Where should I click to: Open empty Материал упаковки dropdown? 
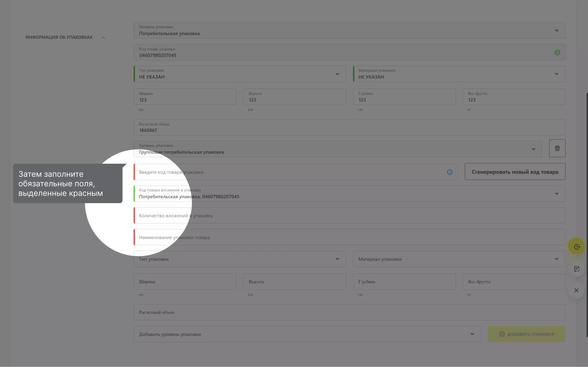pyautogui.click(x=459, y=259)
